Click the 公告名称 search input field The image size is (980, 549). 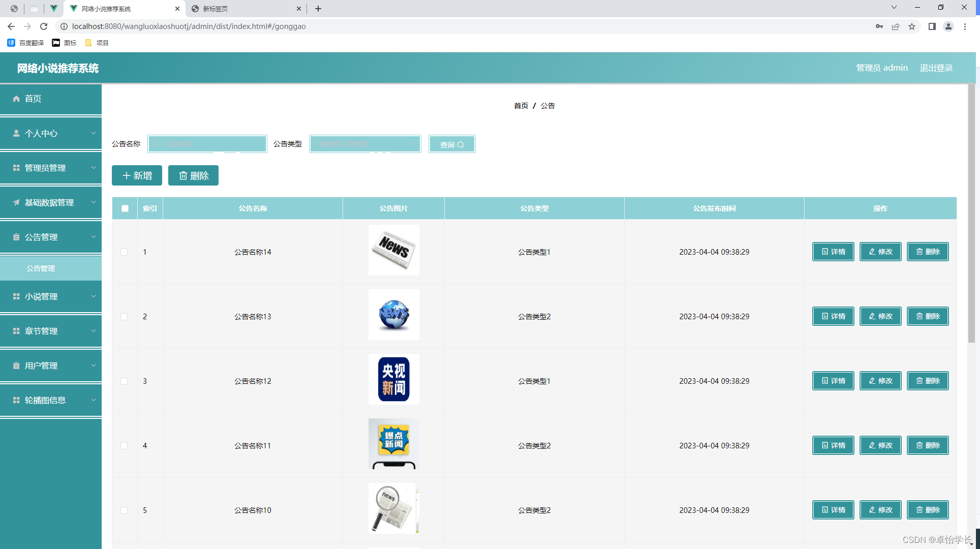(x=207, y=144)
